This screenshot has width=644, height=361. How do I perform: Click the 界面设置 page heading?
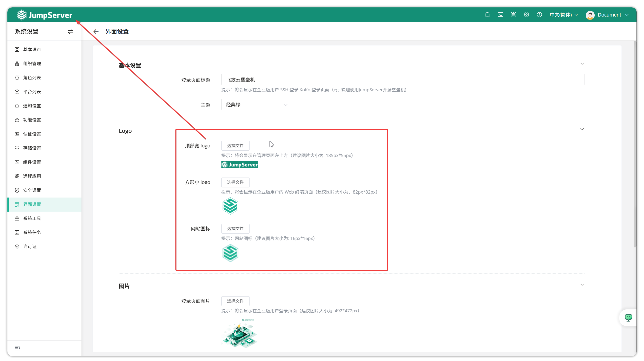pyautogui.click(x=117, y=32)
